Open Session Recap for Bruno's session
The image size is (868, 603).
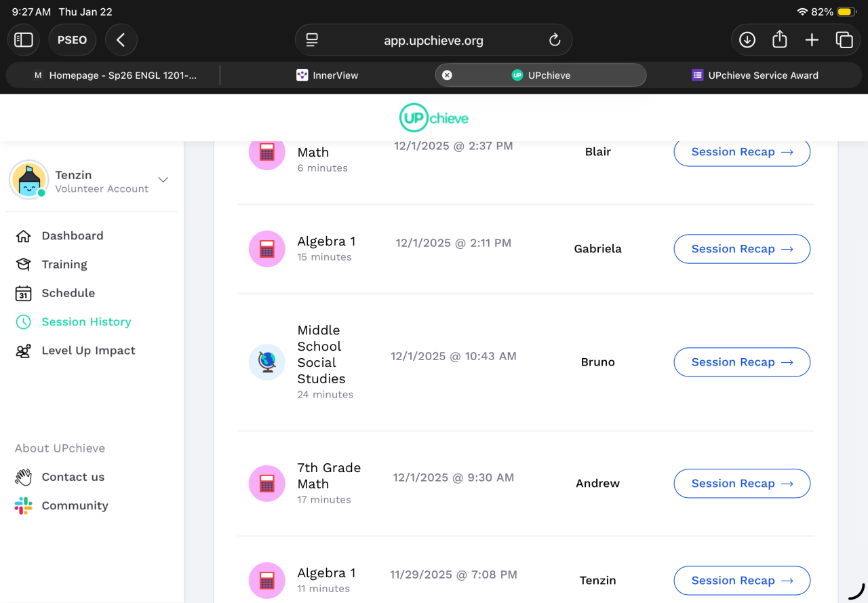coord(741,362)
